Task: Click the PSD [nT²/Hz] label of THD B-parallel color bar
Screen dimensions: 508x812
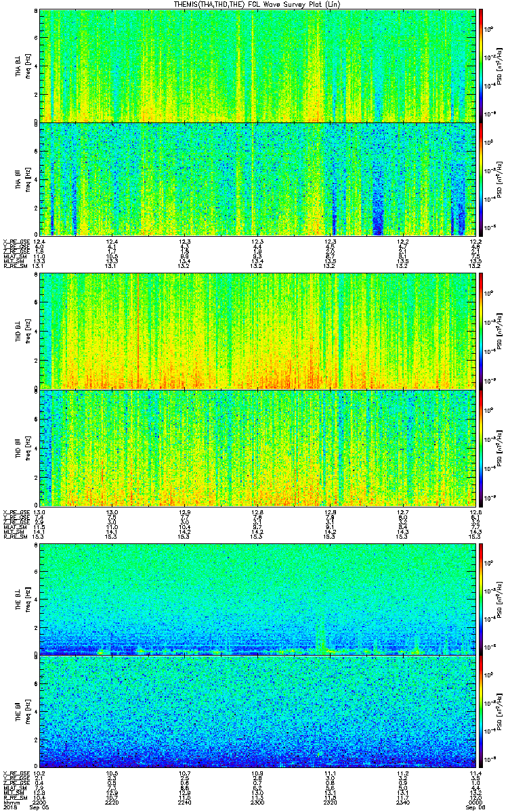Action: pos(500,447)
